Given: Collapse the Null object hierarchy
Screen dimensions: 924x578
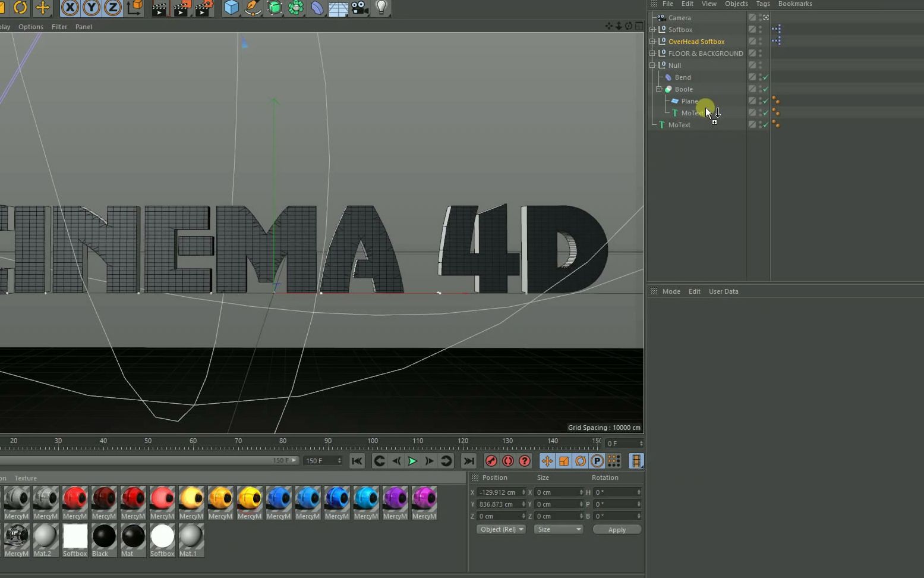Looking at the screenshot, I should (x=652, y=65).
